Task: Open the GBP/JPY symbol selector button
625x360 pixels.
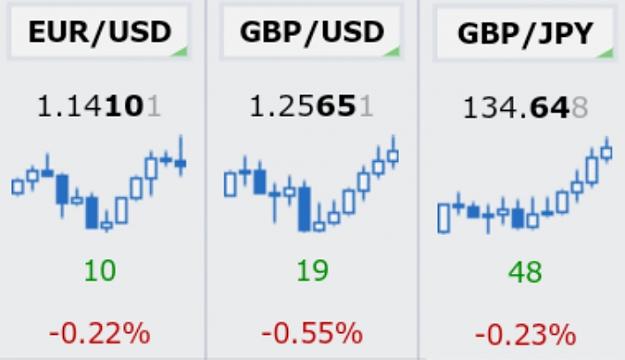Action: tap(524, 33)
